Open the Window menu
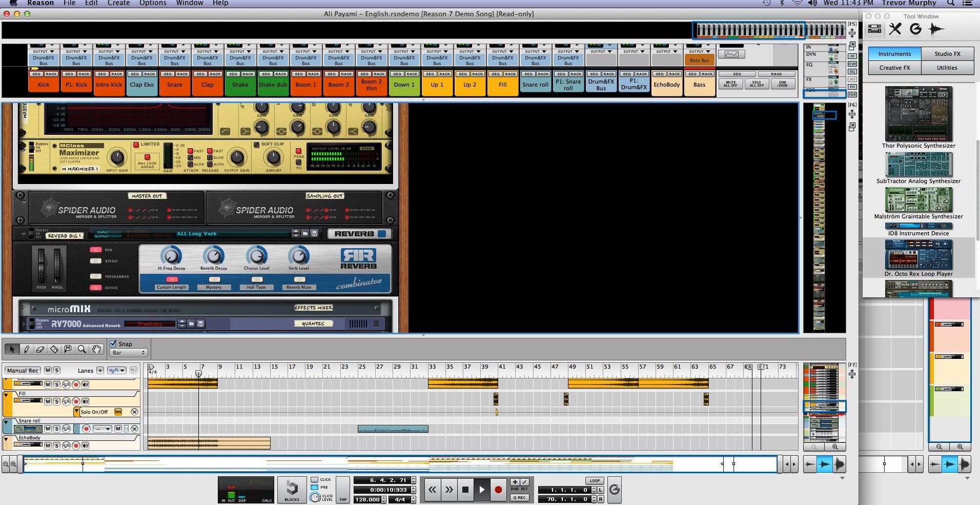Viewport: 980px width, 505px height. pos(190,3)
